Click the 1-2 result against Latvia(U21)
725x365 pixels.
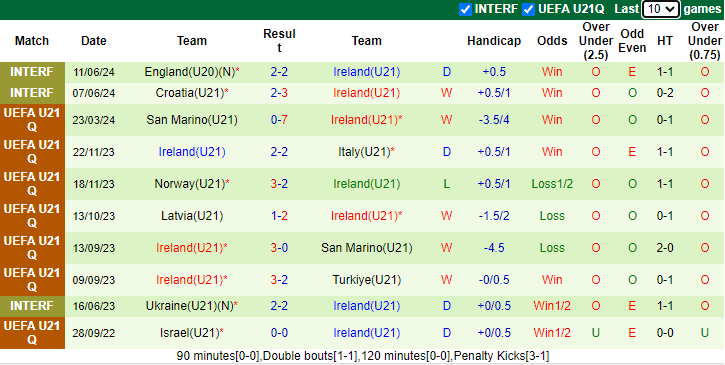click(x=279, y=216)
